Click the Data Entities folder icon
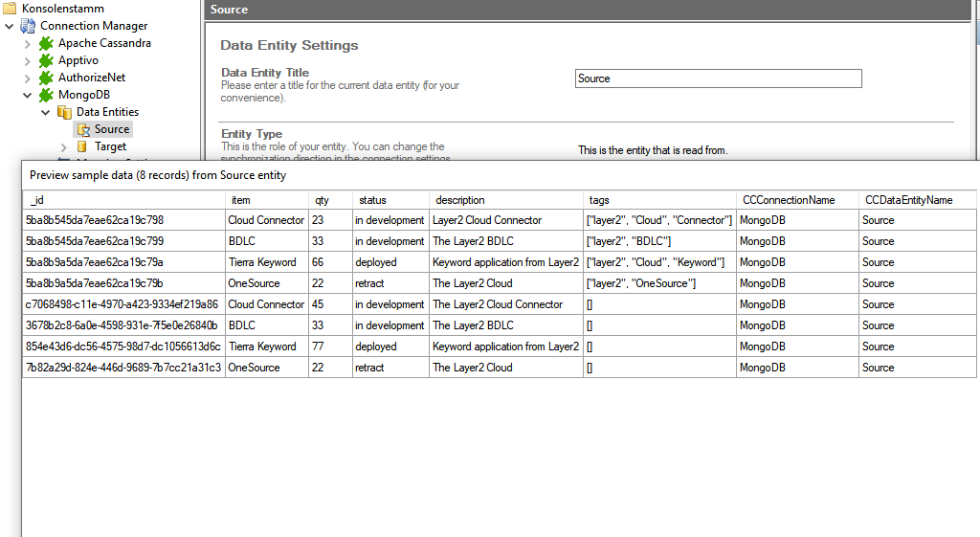This screenshot has height=537, width=980. pyautogui.click(x=64, y=112)
